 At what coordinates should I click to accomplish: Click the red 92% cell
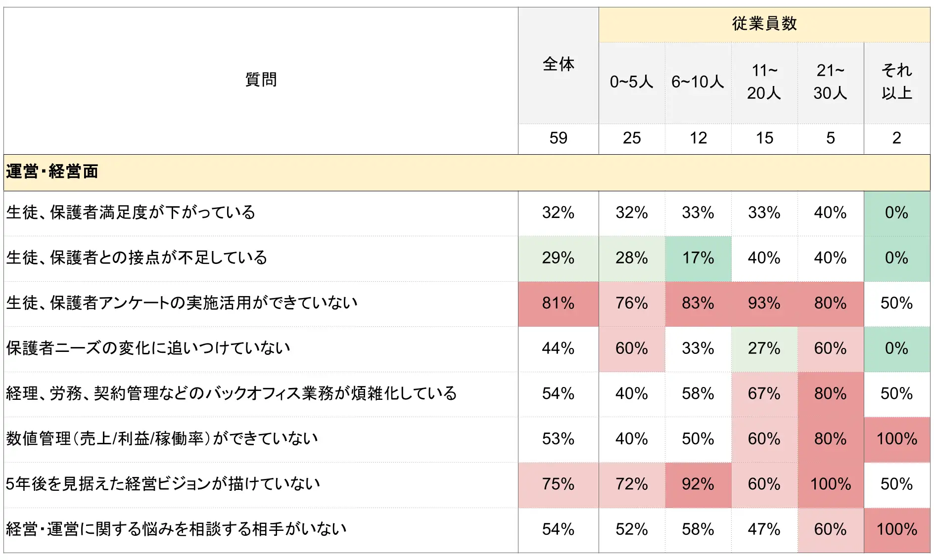(698, 484)
